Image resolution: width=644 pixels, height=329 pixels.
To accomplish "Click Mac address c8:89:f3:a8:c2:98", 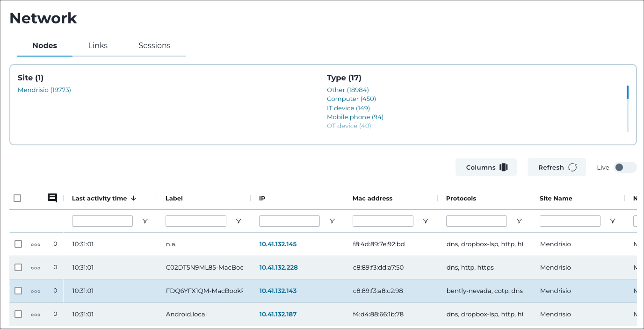I will tap(378, 291).
